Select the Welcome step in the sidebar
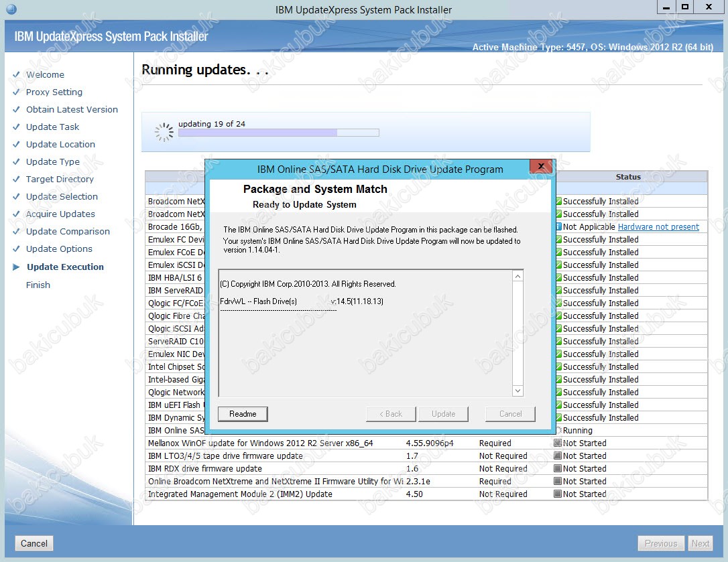728x562 pixels. pos(45,75)
